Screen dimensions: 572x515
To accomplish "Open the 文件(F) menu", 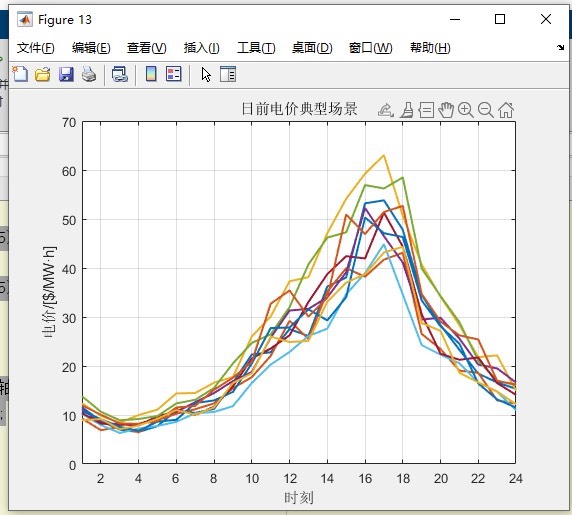I will coord(35,48).
